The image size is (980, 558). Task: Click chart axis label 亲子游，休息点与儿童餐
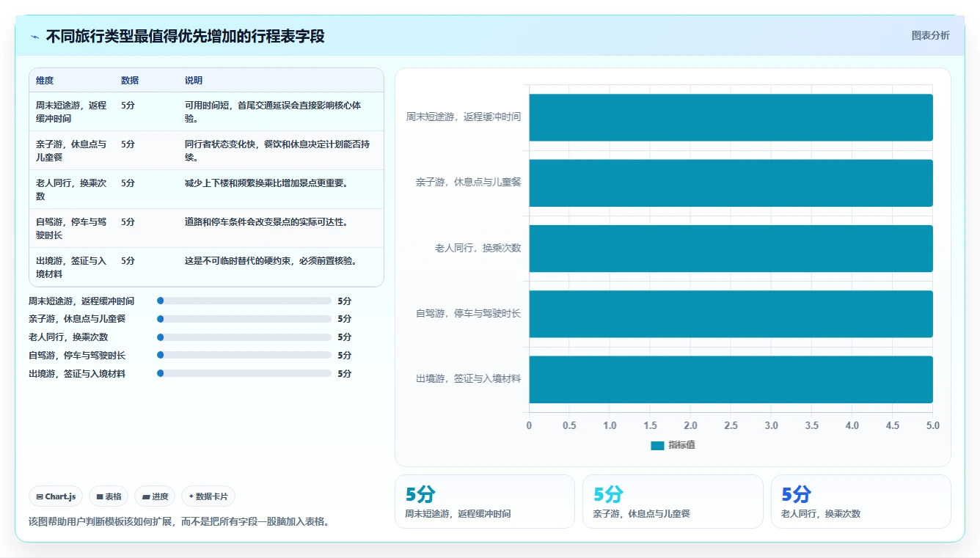[468, 182]
